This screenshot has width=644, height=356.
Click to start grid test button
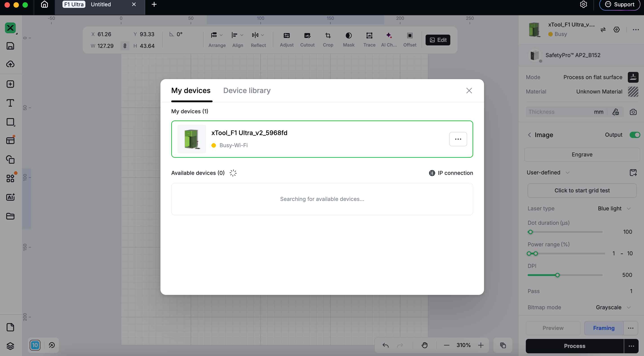pyautogui.click(x=582, y=191)
